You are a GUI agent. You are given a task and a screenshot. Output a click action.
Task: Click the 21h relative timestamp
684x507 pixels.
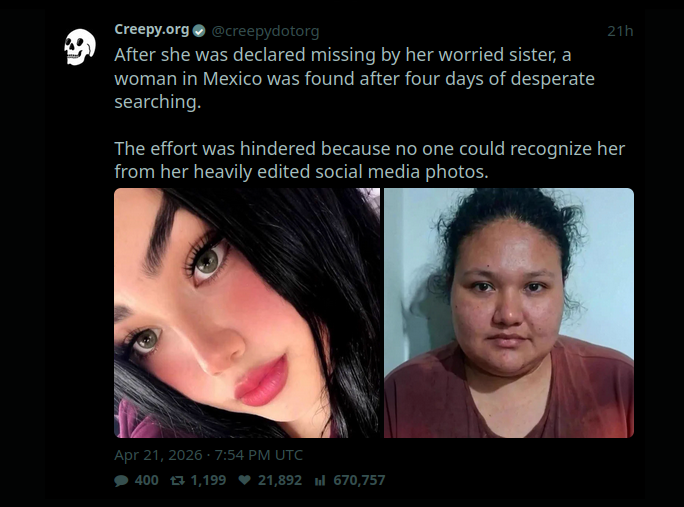coord(620,31)
